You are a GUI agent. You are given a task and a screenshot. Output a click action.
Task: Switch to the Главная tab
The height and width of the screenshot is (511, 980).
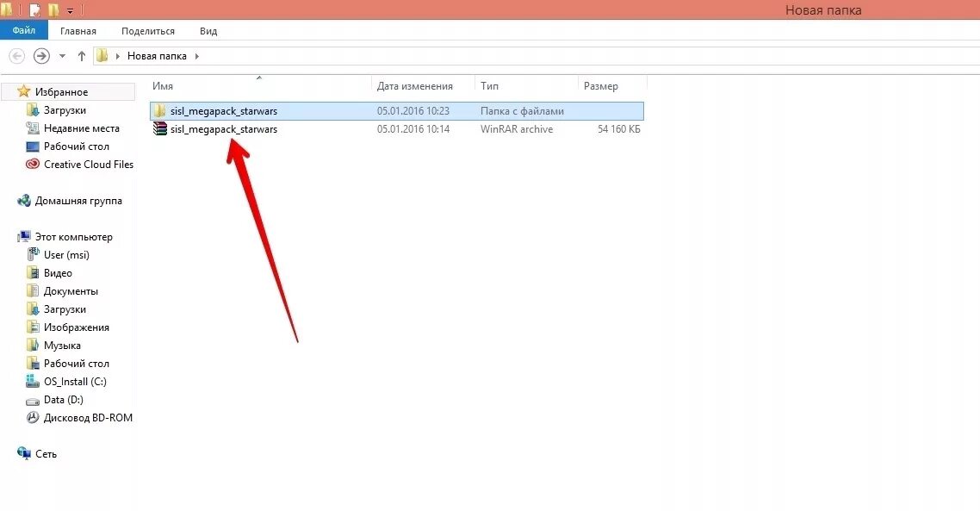point(78,31)
